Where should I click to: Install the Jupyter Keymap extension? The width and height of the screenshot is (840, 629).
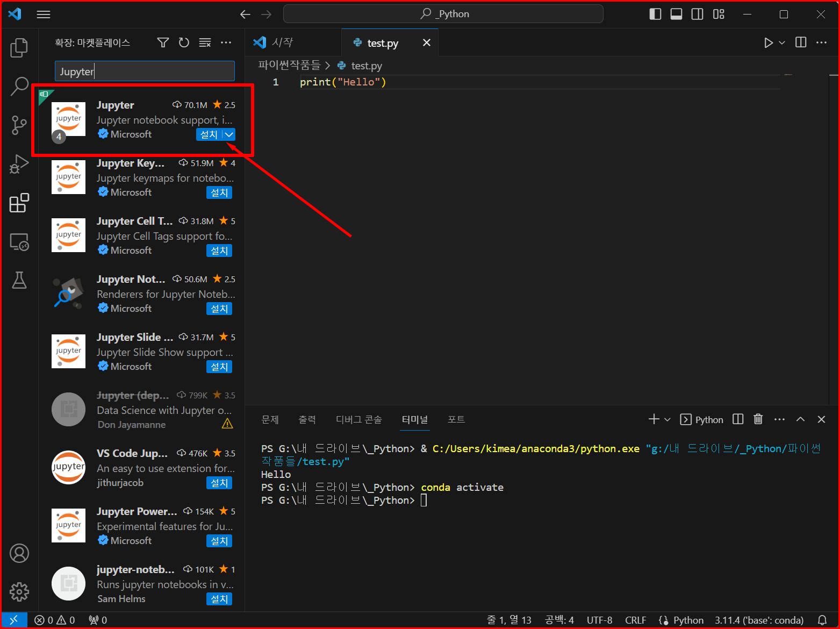click(219, 192)
